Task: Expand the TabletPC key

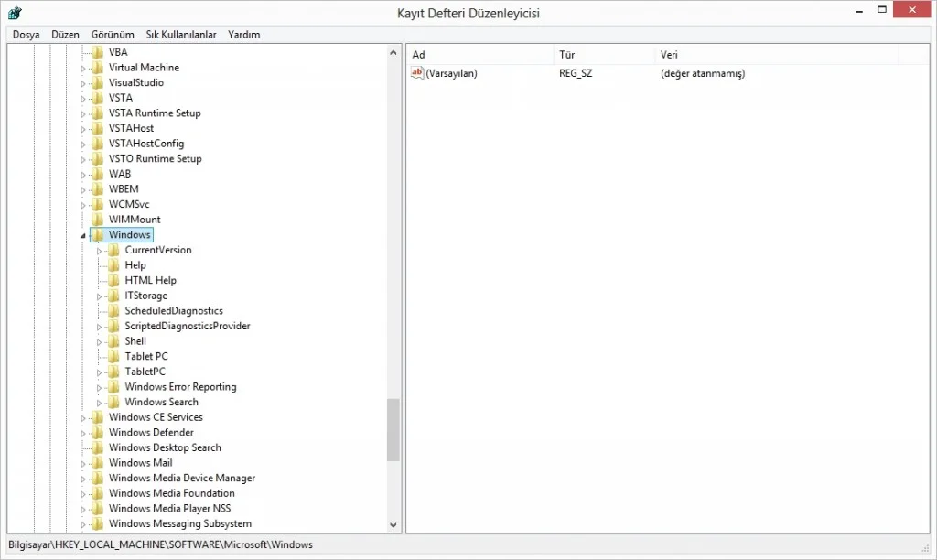Action: point(99,372)
